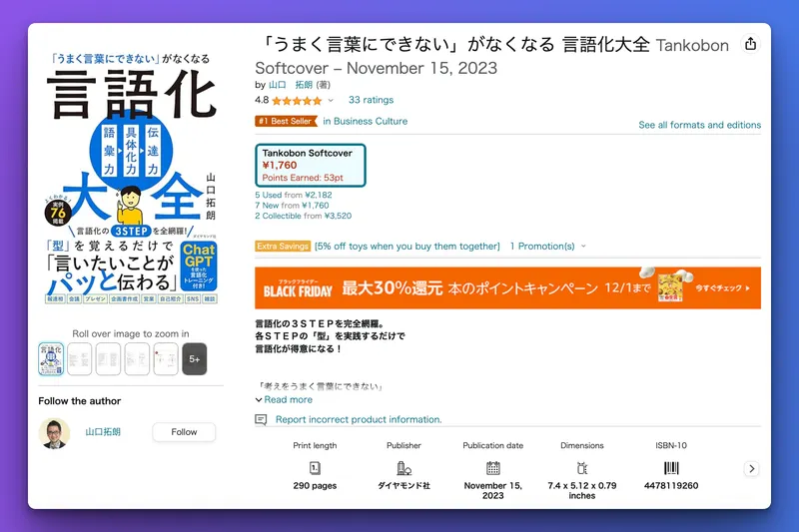Click the ISBN-10 barcode icon
The image size is (799, 532).
[671, 468]
